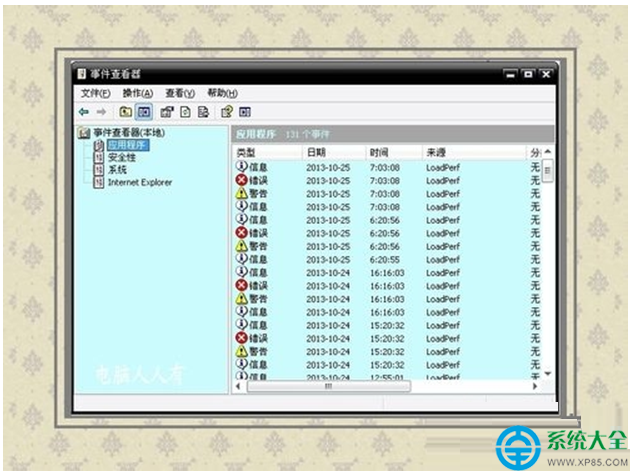Close the 事件查看器 window

[546, 74]
